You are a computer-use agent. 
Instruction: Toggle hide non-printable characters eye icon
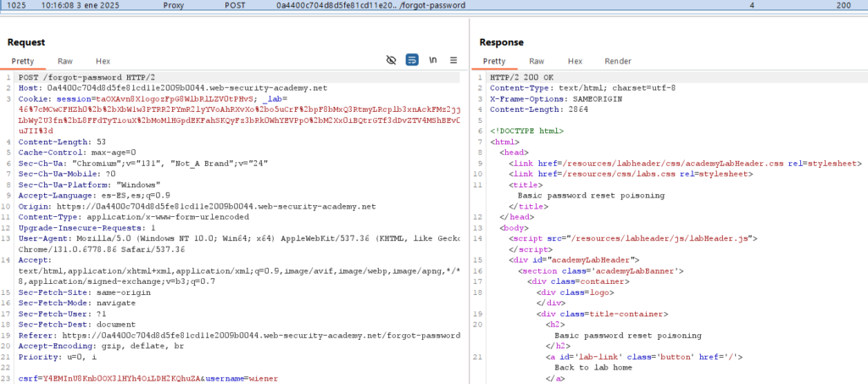point(392,60)
